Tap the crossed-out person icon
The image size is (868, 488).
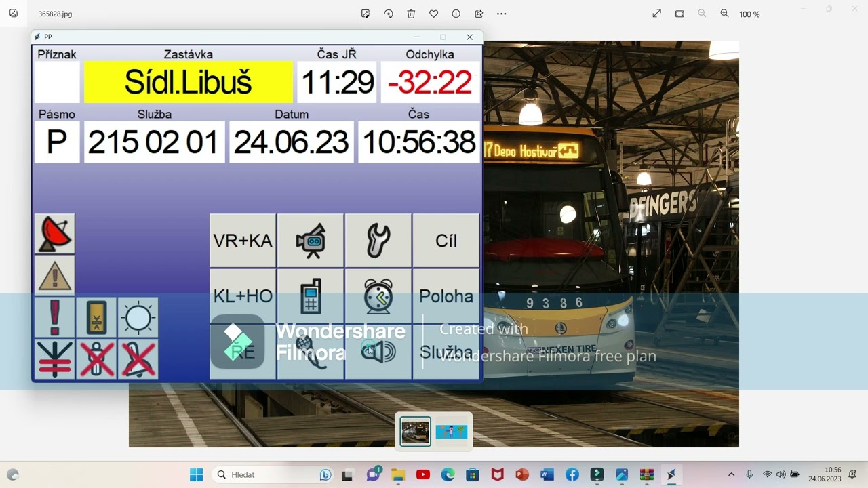tap(97, 359)
